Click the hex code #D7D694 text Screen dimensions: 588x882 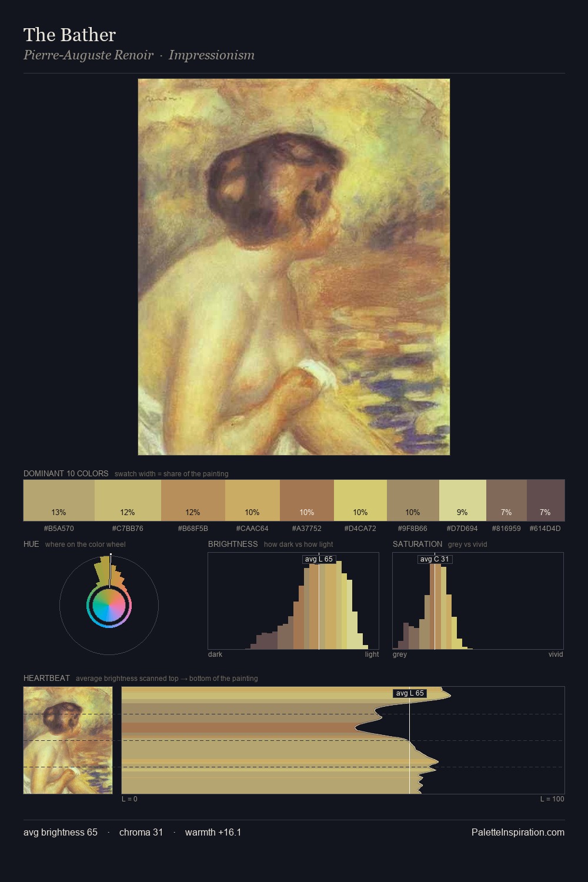(x=462, y=529)
